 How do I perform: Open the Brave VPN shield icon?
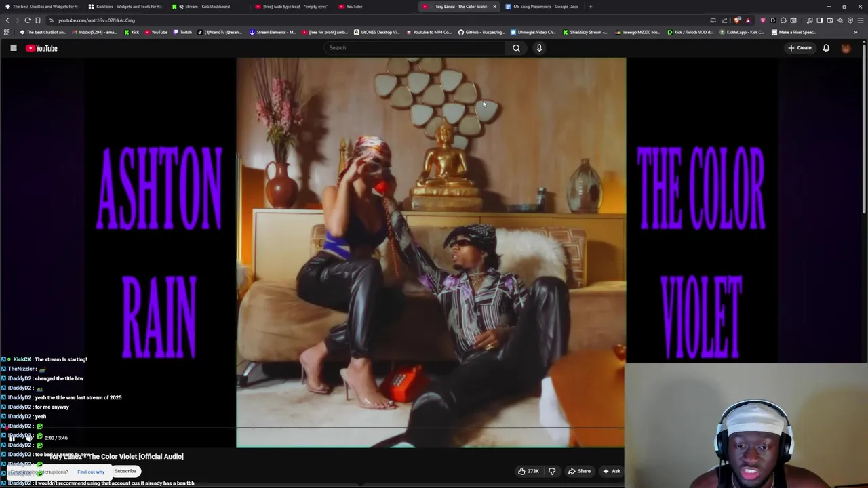[850, 20]
